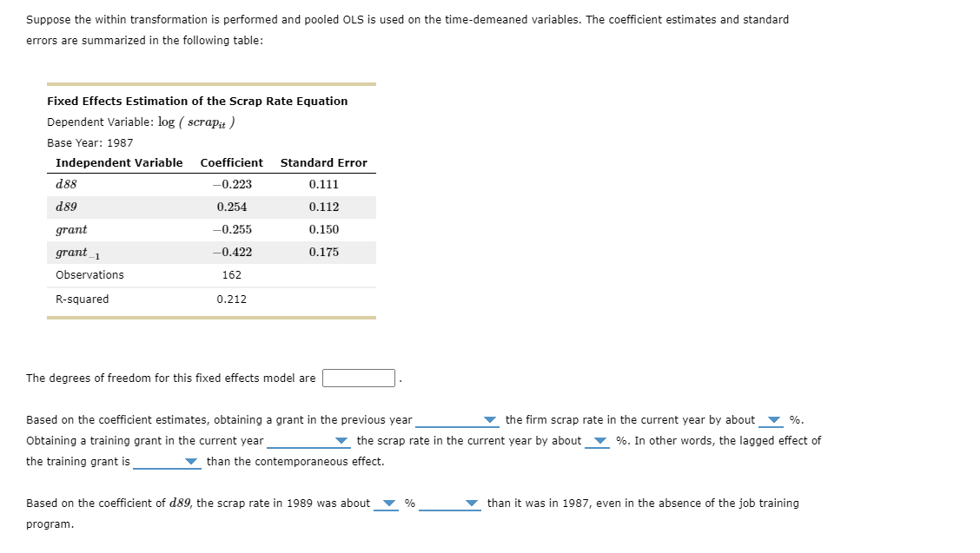Open the dropdown after "obtaining a grant in the previous year"
The height and width of the screenshot is (553, 980).
489,420
